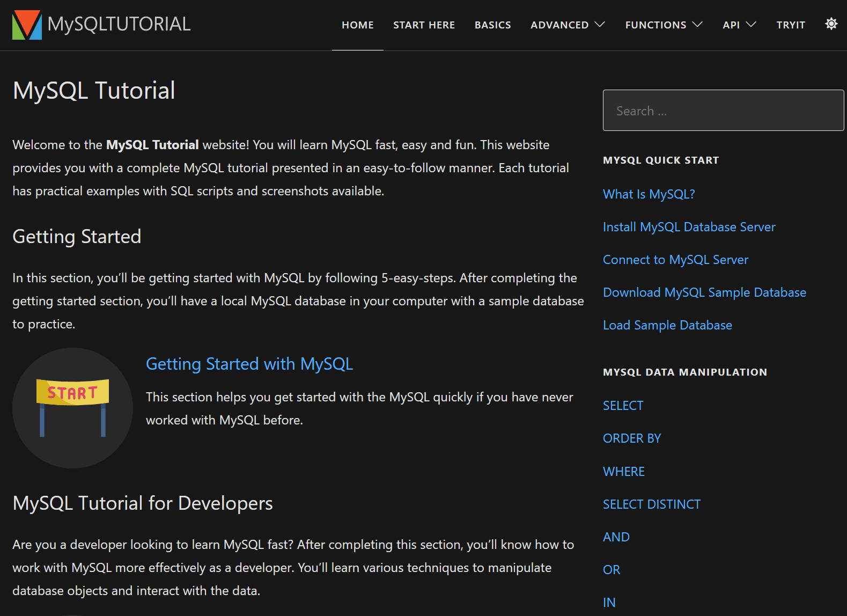
Task: Open the Load Sample Database link
Action: tap(667, 325)
